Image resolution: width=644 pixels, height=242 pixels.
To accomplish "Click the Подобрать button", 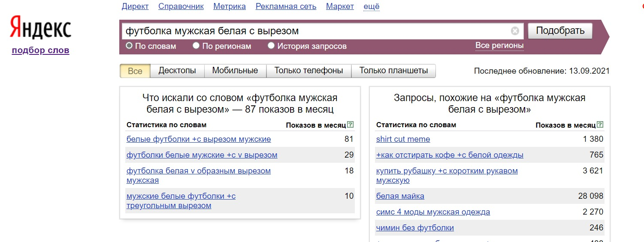I will (x=560, y=31).
